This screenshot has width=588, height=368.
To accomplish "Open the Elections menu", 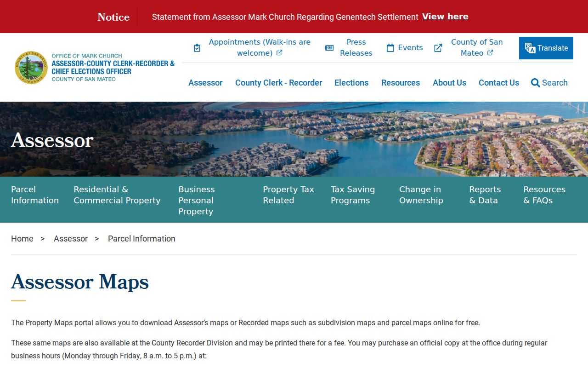I will click(351, 83).
